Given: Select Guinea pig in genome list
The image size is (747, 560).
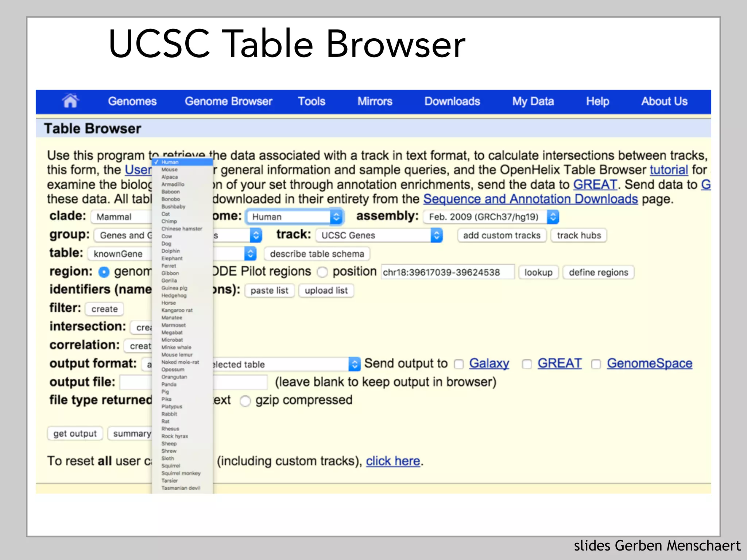Looking at the screenshot, I should click(x=182, y=288).
